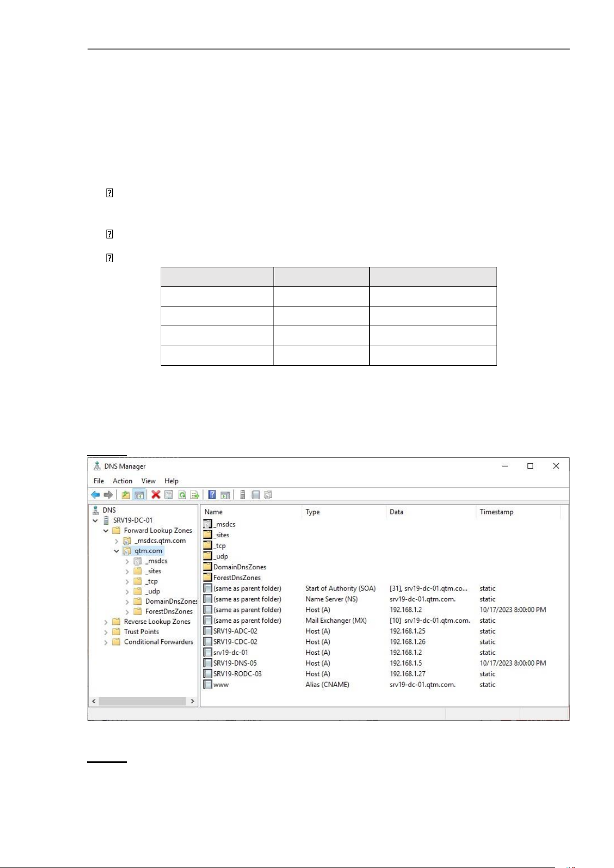Expand the _sites tree node
This screenshot has height=868, width=614.
pos(127,571)
